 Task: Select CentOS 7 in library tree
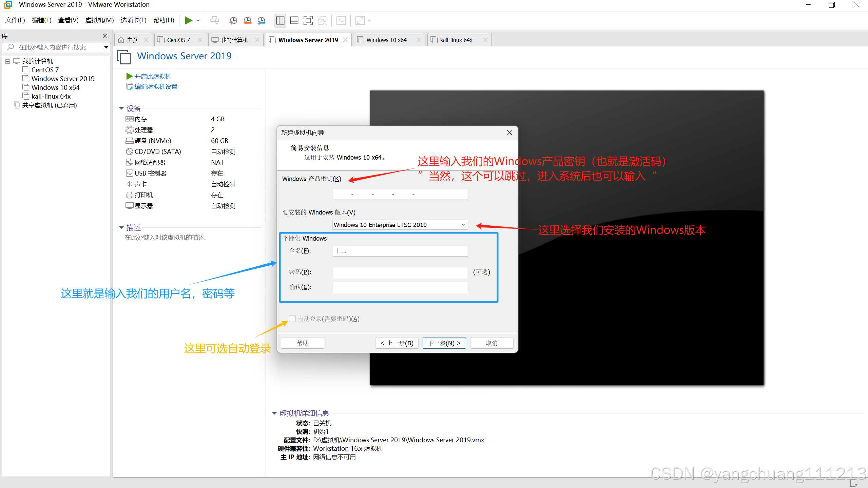[x=45, y=70]
